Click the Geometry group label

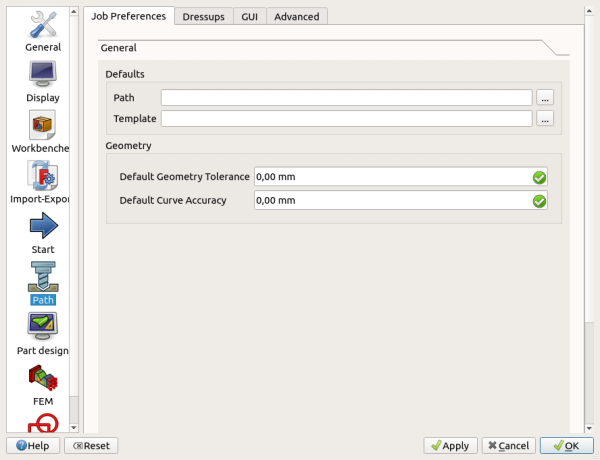(128, 146)
